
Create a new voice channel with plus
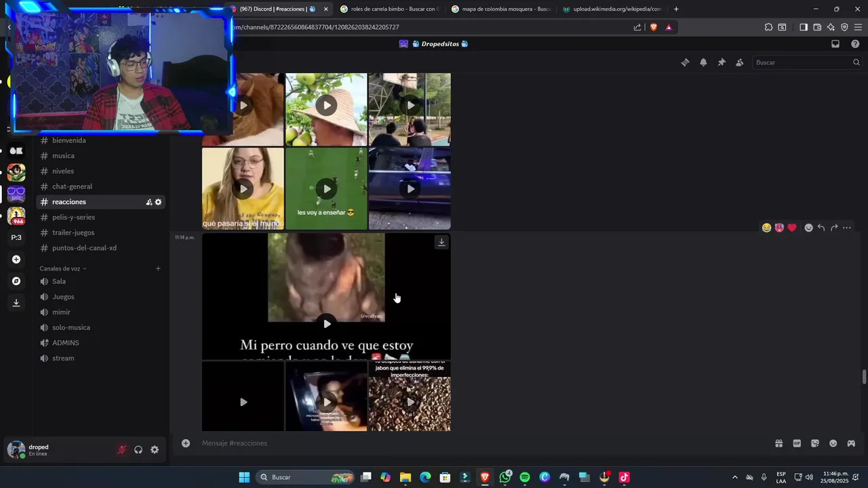(158, 268)
